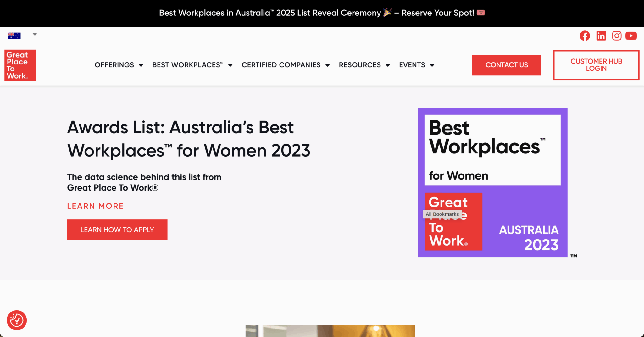Viewport: 644px width, 337px height.
Task: Expand the Events menu arrow
Action: [432, 65]
